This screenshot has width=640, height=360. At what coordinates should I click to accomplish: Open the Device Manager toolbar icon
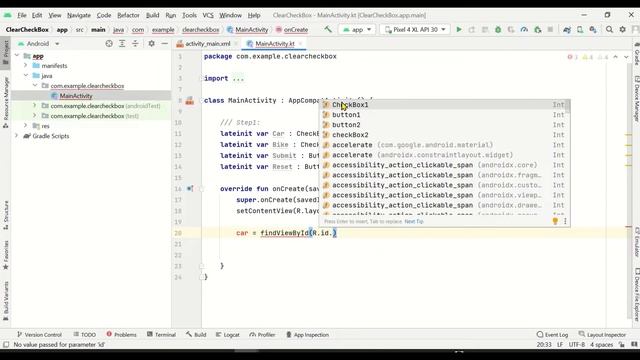[580, 29]
